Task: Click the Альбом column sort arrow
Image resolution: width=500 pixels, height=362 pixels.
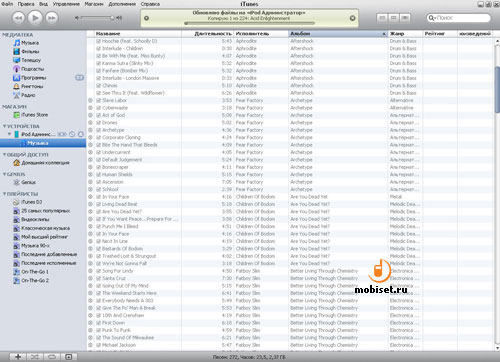Action: point(384,34)
